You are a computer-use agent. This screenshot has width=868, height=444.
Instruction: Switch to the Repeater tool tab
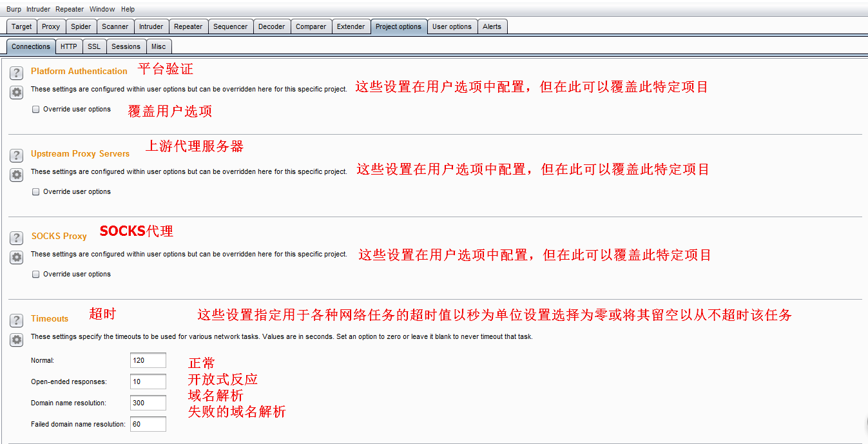pos(188,26)
